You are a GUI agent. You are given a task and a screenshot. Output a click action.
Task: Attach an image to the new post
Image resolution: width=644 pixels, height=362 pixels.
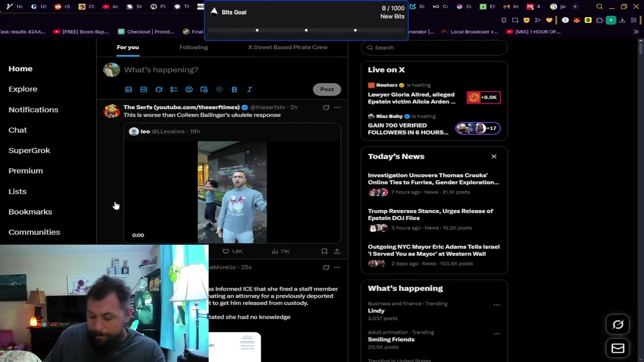(x=128, y=89)
